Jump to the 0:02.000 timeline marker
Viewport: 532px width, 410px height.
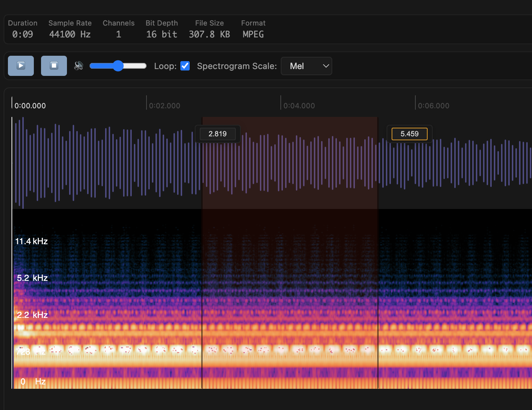click(164, 106)
